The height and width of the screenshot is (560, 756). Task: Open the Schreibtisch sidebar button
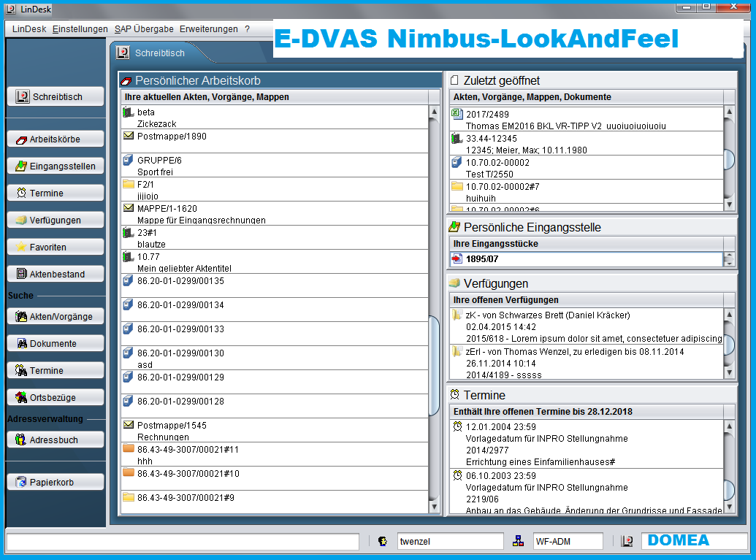[x=56, y=96]
